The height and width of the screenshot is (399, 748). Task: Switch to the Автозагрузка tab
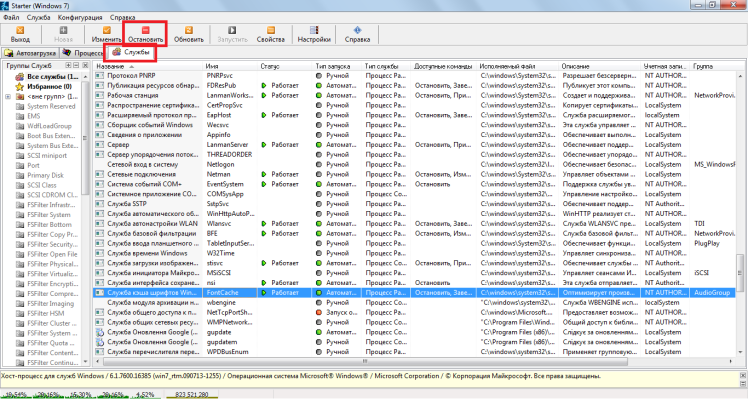[30, 53]
